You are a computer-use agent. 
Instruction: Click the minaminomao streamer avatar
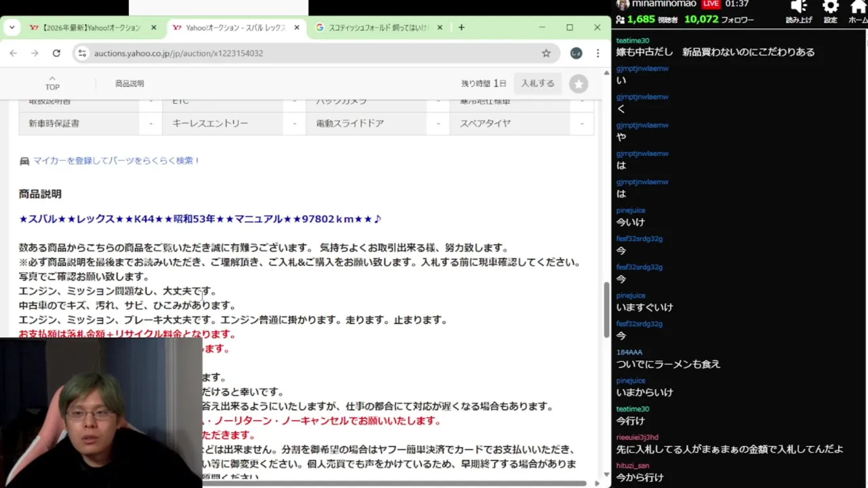(622, 5)
